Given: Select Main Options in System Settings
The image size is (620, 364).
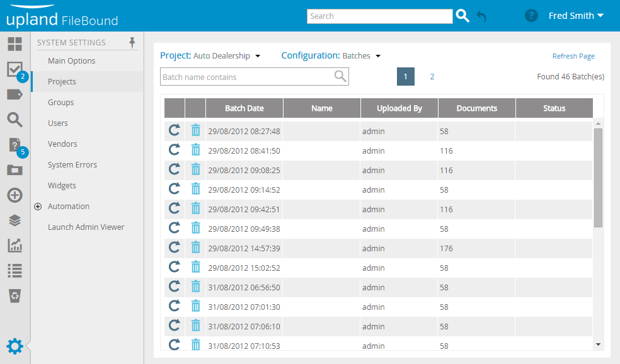Looking at the screenshot, I should pyautogui.click(x=71, y=61).
